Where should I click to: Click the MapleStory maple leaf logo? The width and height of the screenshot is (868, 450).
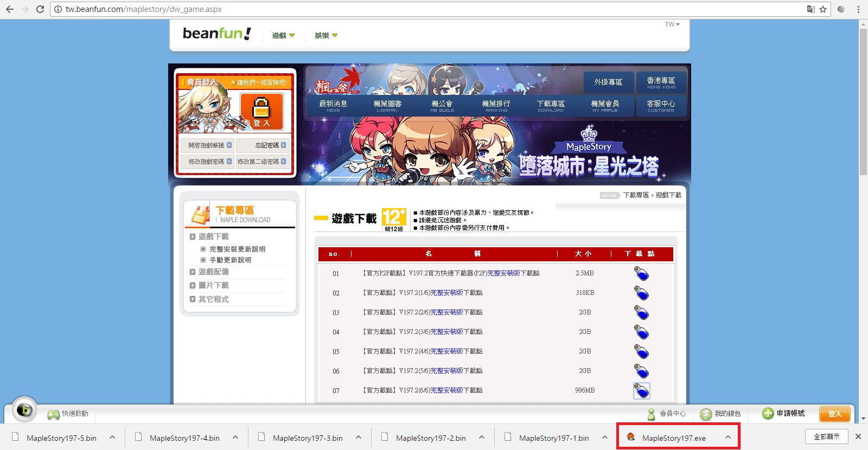coord(339,81)
